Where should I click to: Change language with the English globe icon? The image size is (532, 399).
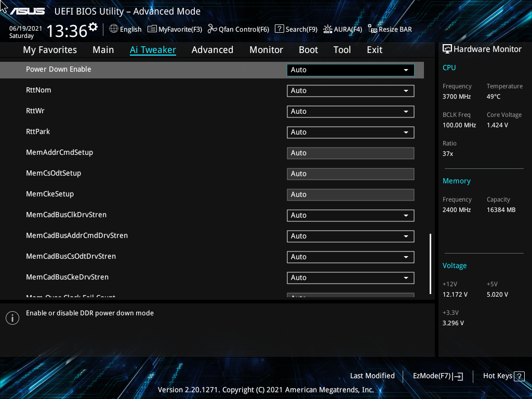point(125,29)
